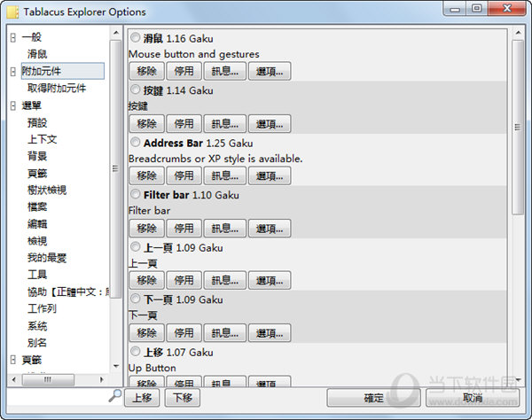Select 附加元件 in the tree
This screenshot has height=420, width=532.
[x=63, y=71]
